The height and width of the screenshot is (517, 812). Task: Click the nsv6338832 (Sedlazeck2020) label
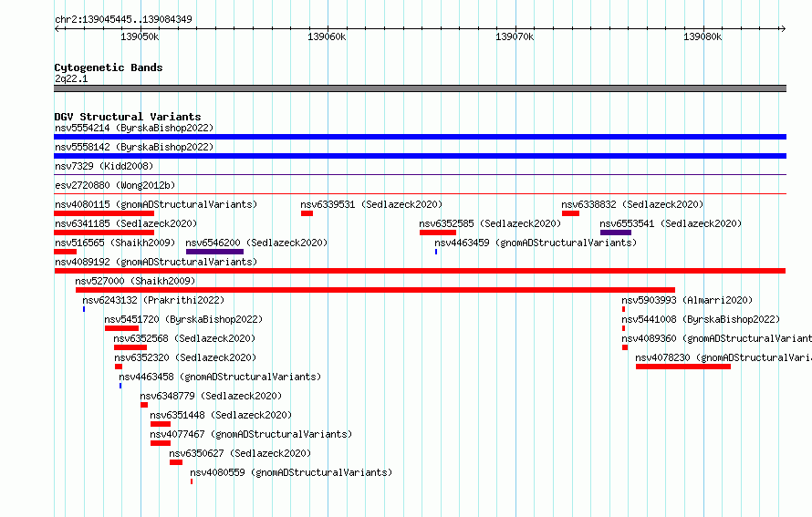632,204
